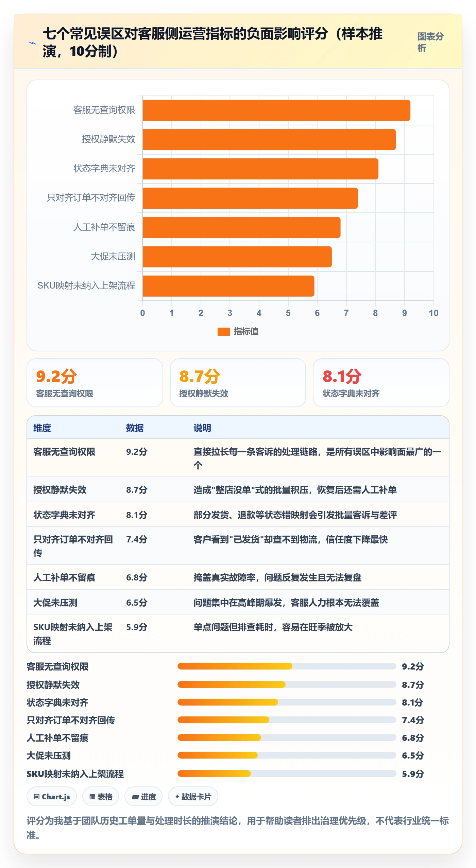Select the 客服无查询权限 table row name
Viewport: 476px width, 868px height.
(x=64, y=452)
